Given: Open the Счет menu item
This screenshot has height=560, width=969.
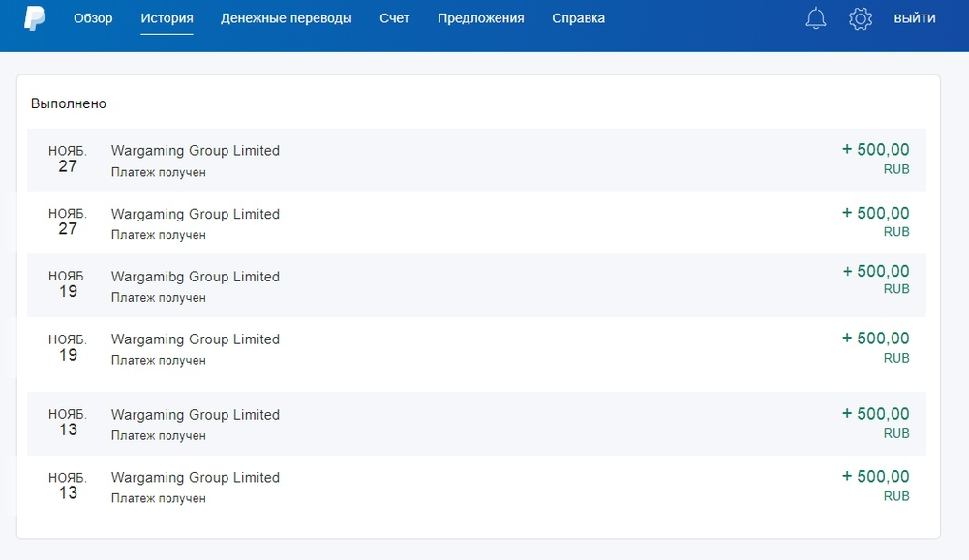Looking at the screenshot, I should (x=394, y=18).
